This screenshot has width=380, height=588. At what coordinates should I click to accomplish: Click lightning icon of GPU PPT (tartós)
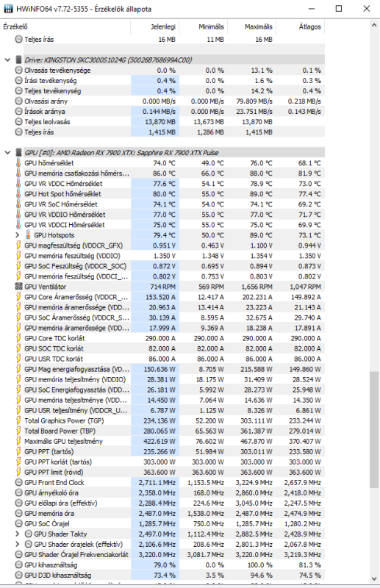(18, 451)
